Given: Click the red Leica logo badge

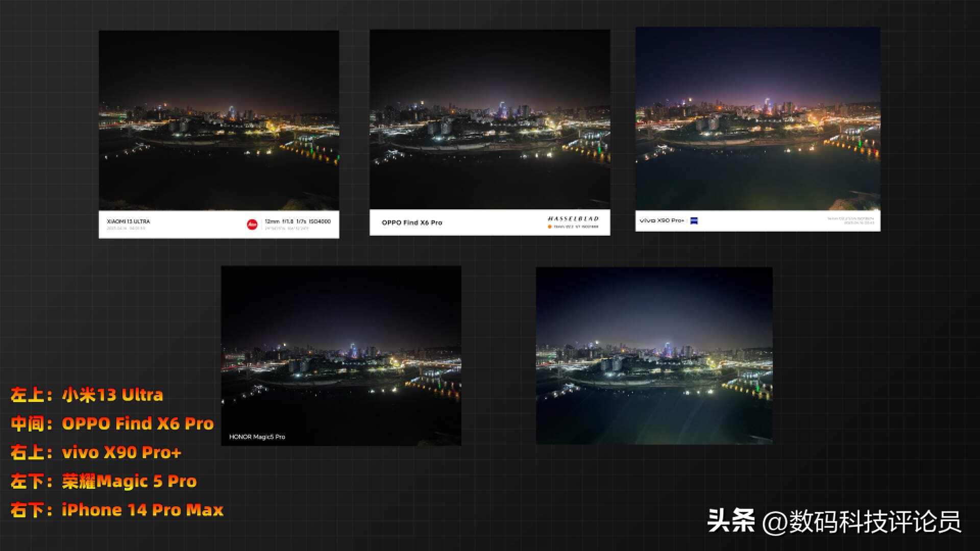Looking at the screenshot, I should 252,224.
